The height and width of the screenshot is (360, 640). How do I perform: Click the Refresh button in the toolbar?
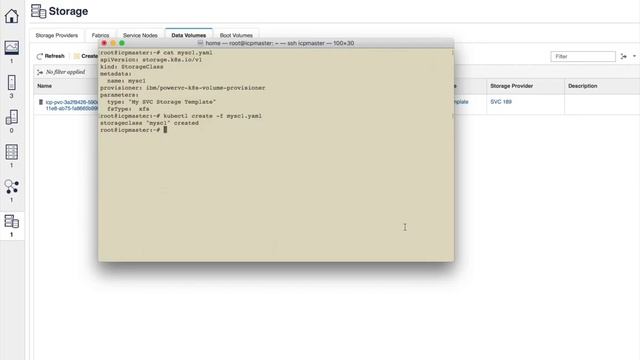[51, 56]
